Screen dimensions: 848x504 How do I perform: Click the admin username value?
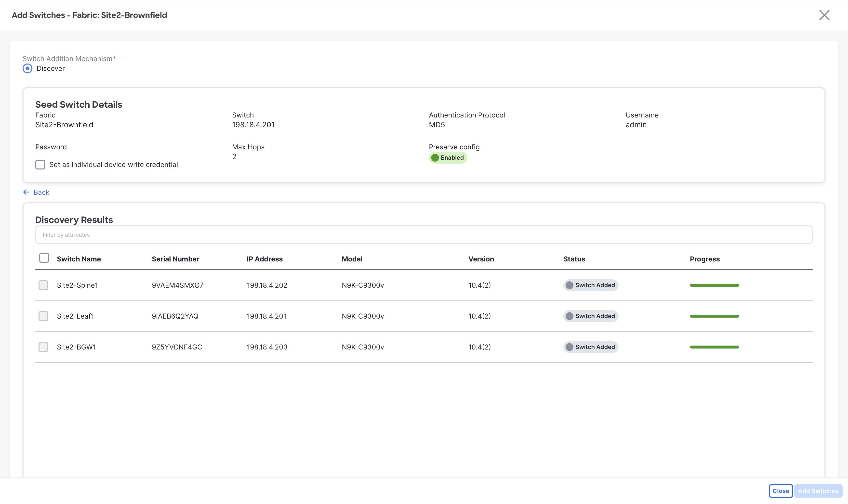pos(636,125)
